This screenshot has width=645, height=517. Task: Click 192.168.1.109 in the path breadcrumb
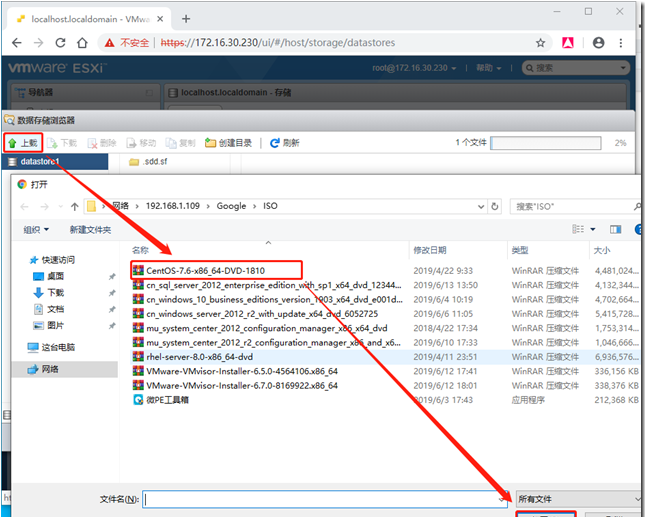click(173, 206)
